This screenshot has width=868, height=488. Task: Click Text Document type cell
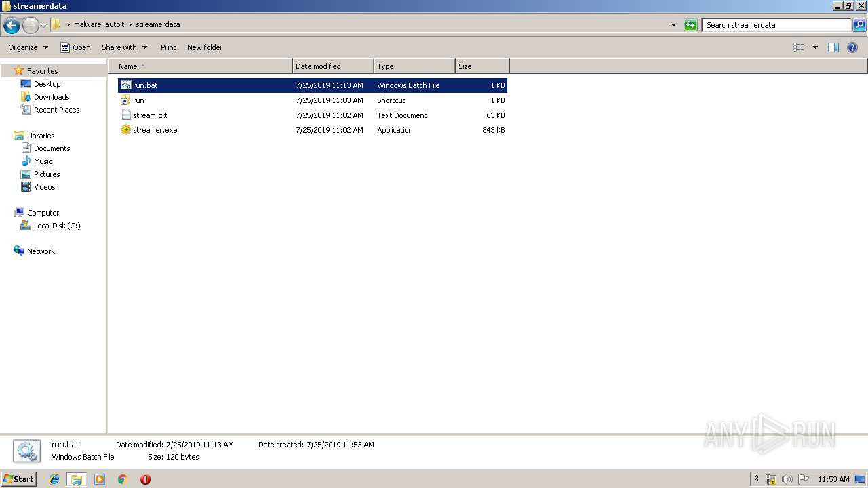point(402,115)
